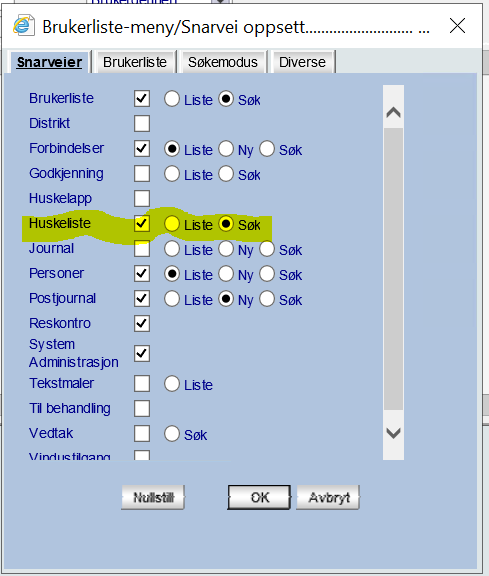The height and width of the screenshot is (576, 489).
Task: Click the scrollbar down arrow
Action: tap(393, 433)
